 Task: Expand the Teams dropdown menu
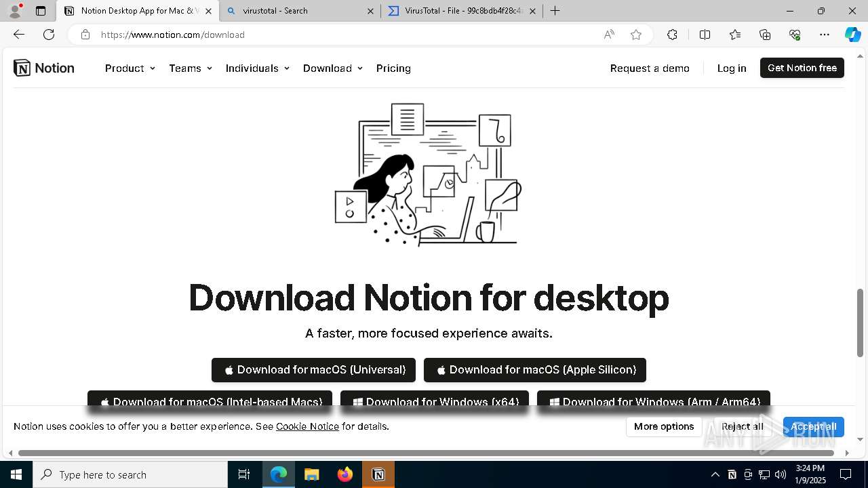pos(191,68)
